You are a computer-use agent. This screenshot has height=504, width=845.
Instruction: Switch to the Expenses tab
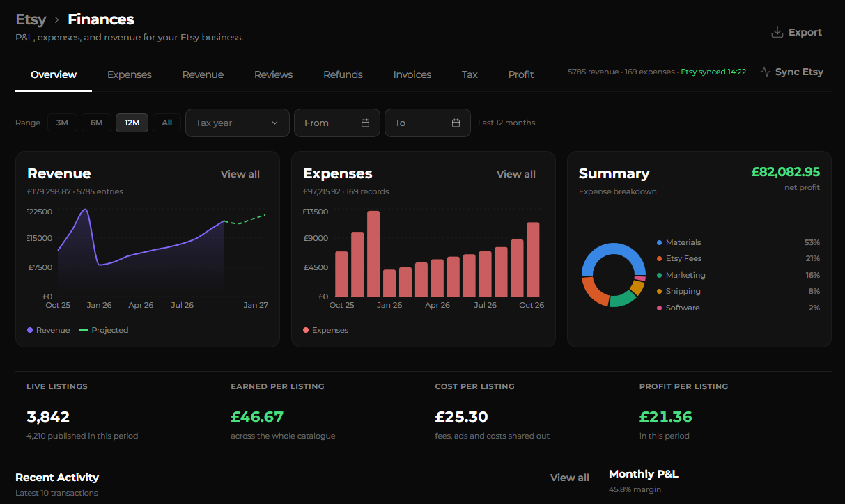(x=129, y=74)
